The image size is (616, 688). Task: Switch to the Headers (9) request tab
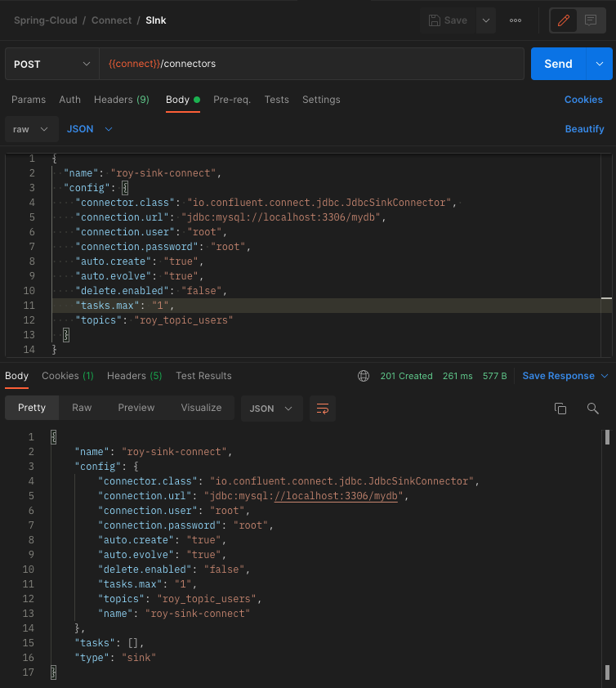click(121, 100)
